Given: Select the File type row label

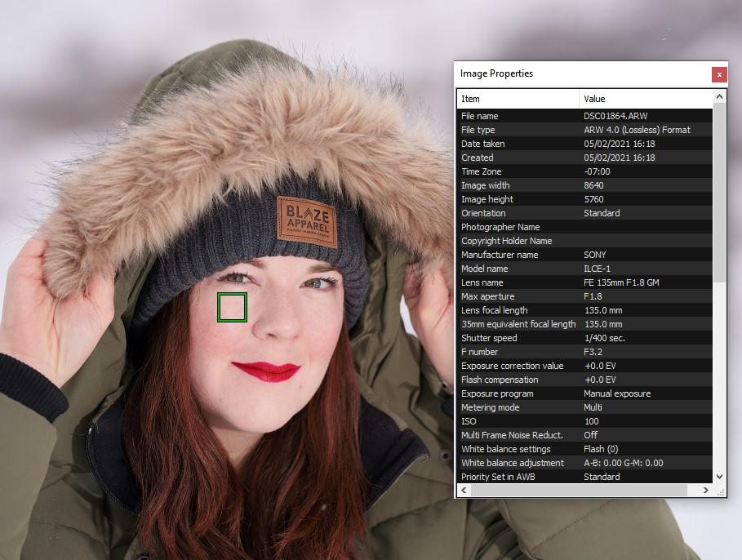Looking at the screenshot, I should (478, 130).
